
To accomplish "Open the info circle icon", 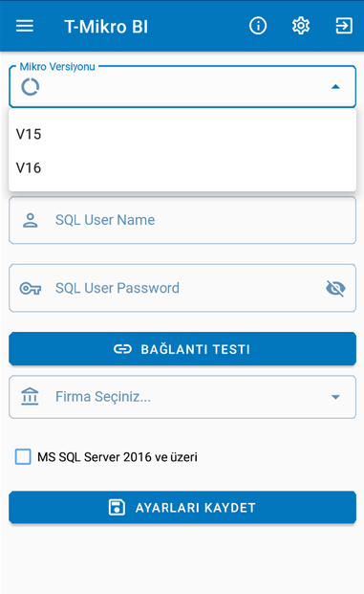I will click(x=258, y=26).
